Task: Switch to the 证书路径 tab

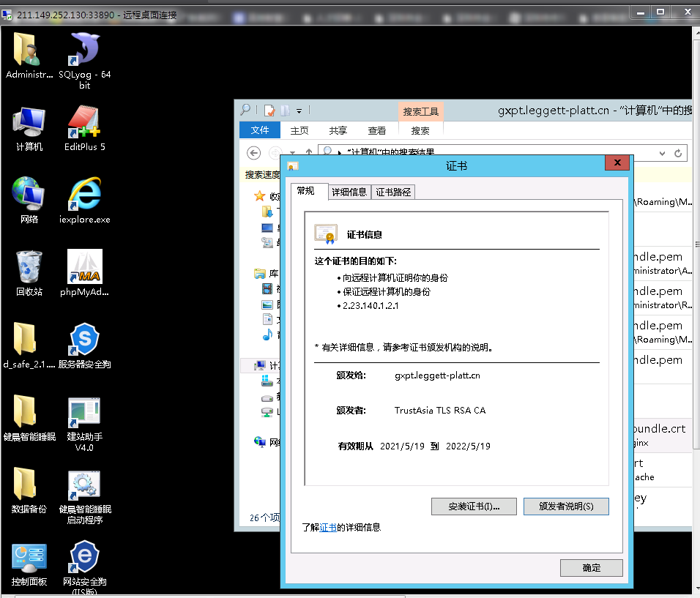Action: [x=393, y=193]
